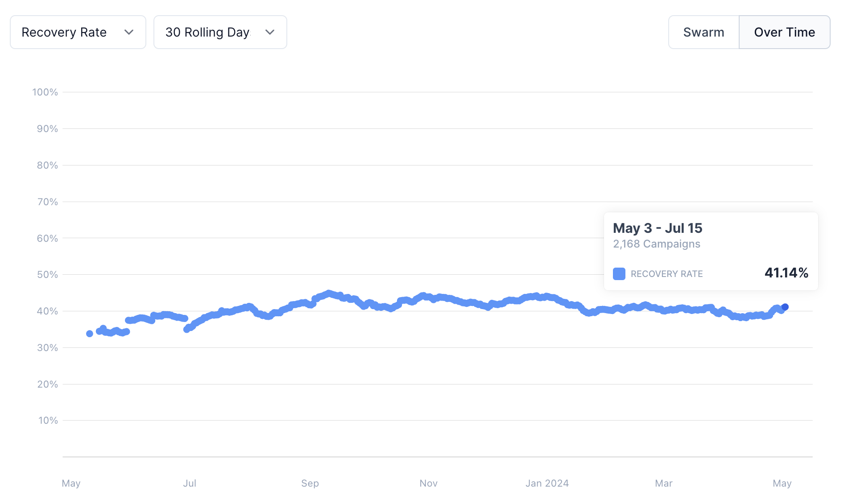
Task: Click the 'Jan 2024' x-axis label
Action: pos(547,483)
